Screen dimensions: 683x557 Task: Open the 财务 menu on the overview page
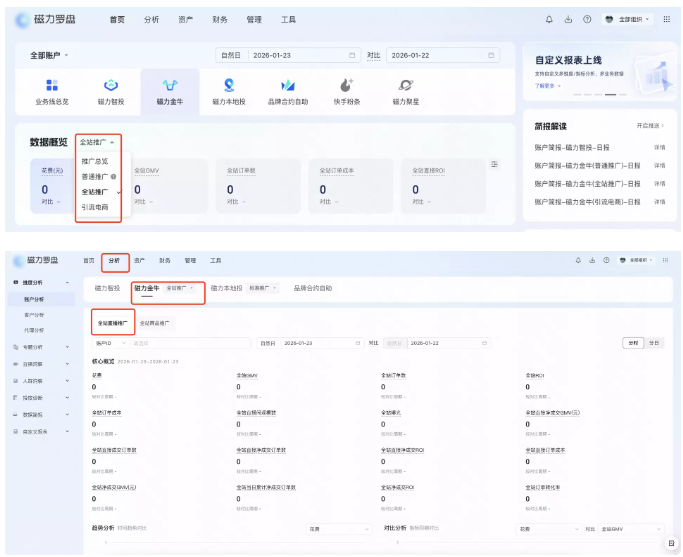click(x=220, y=20)
